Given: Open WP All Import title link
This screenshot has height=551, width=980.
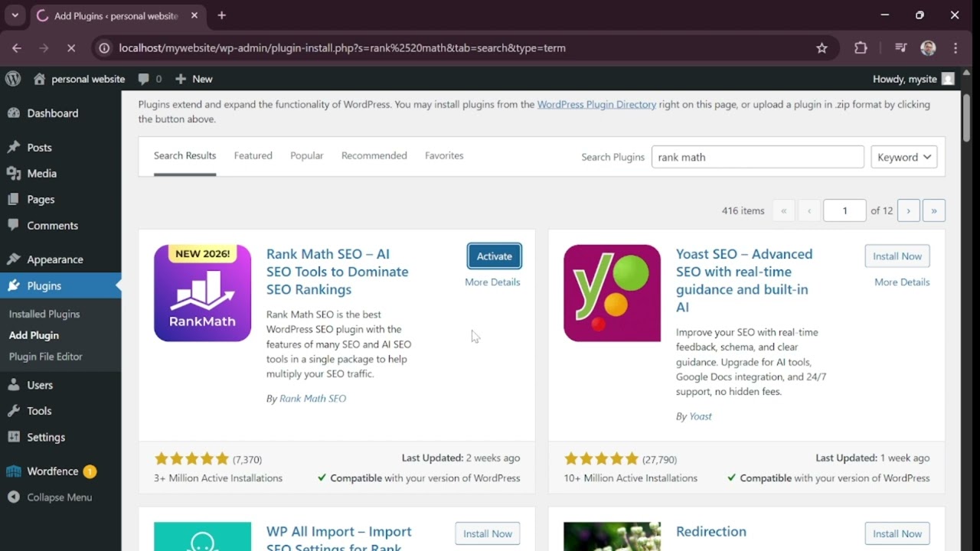Looking at the screenshot, I should 339,539.
